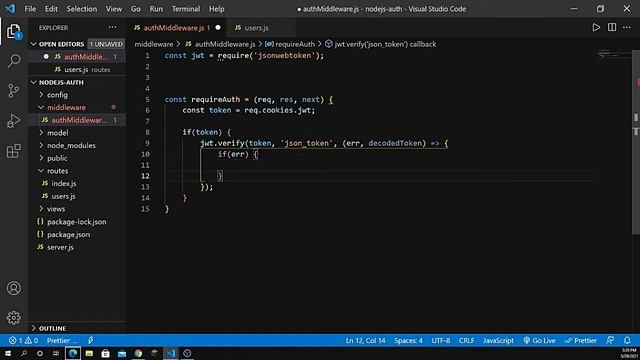Image resolution: width=640 pixels, height=360 pixels.
Task: Expand the public folder
Action: tap(78, 158)
